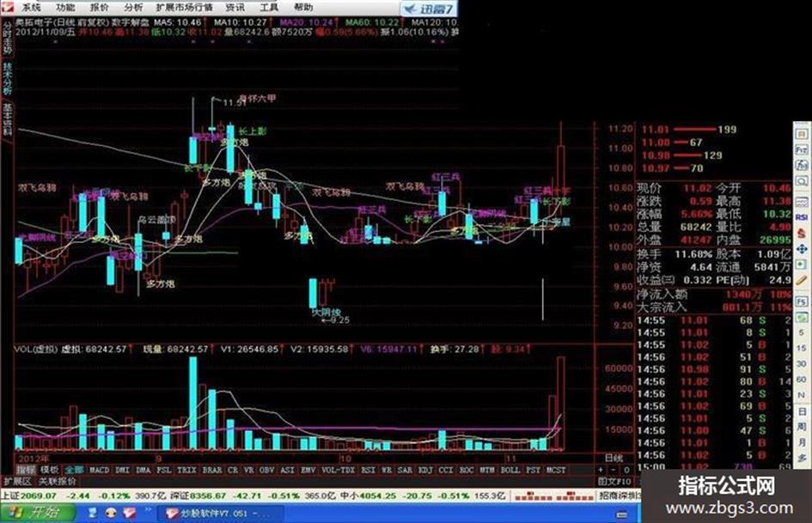The width and height of the screenshot is (812, 523).
Task: Open the 资讯 menu
Action: point(235,7)
